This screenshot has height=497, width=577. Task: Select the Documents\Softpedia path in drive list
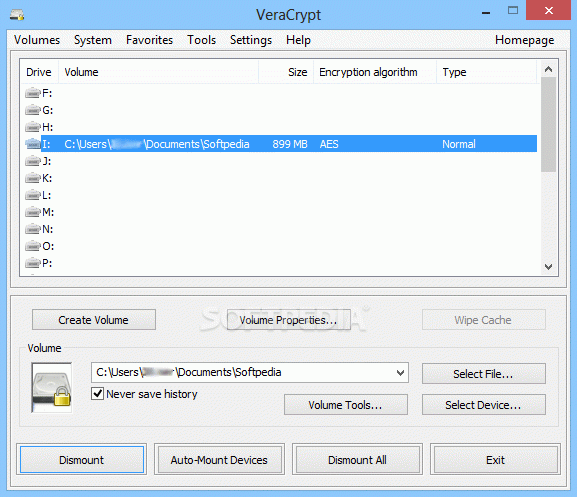(x=157, y=144)
